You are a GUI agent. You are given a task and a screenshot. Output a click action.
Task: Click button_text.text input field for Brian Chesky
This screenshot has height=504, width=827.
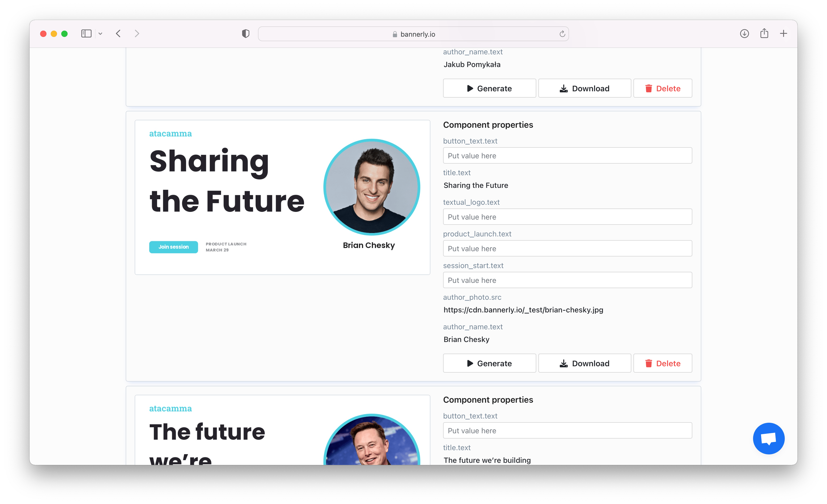pos(567,156)
